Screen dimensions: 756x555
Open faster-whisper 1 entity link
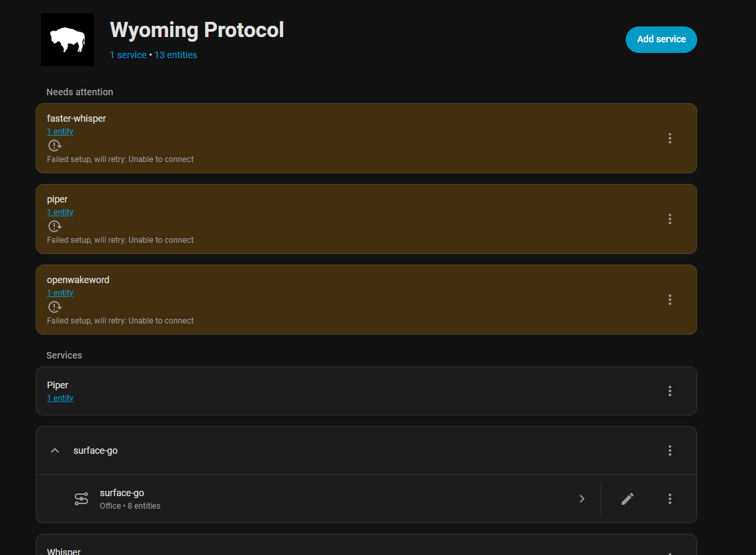point(60,132)
